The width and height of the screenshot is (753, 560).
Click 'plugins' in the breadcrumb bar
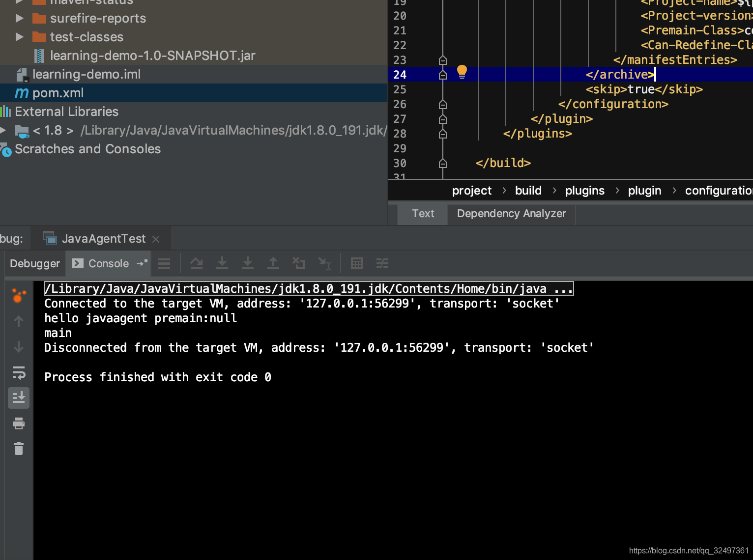(585, 191)
